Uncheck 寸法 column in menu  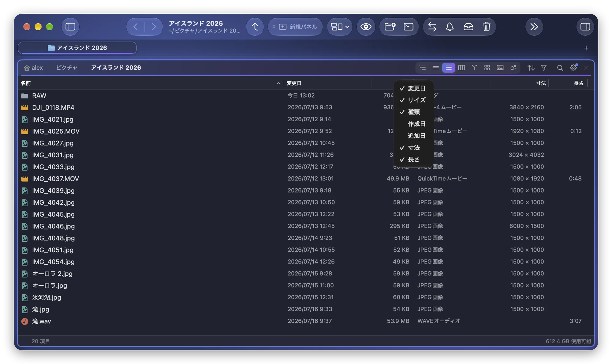[413, 148]
